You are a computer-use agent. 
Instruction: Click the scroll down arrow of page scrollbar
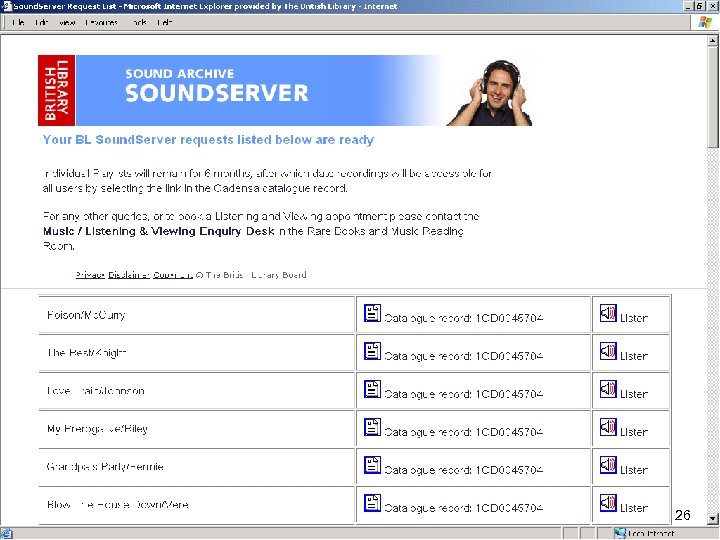[x=713, y=519]
